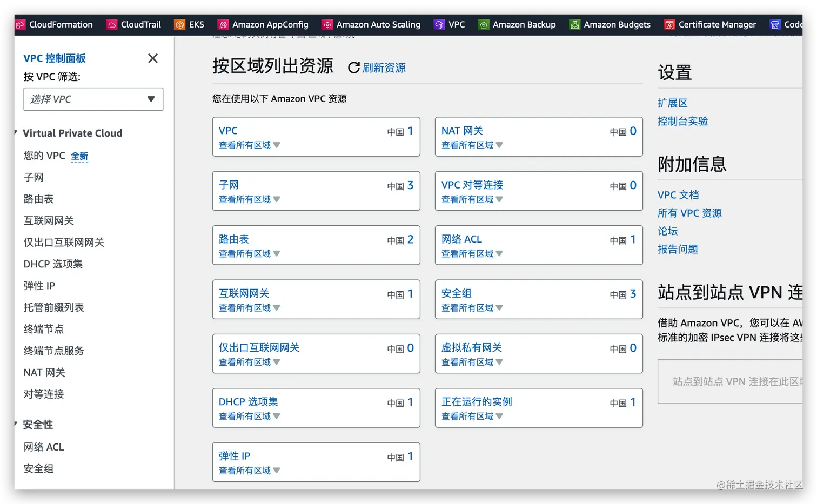Open 网络 ACL in the sidebar
The height and width of the screenshot is (504, 817).
[44, 447]
